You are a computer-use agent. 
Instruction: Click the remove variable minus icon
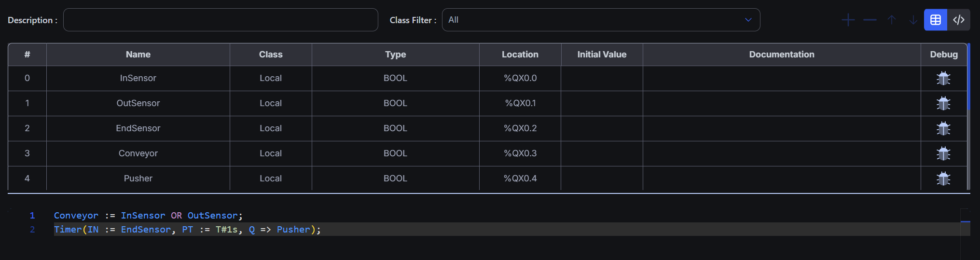click(870, 20)
